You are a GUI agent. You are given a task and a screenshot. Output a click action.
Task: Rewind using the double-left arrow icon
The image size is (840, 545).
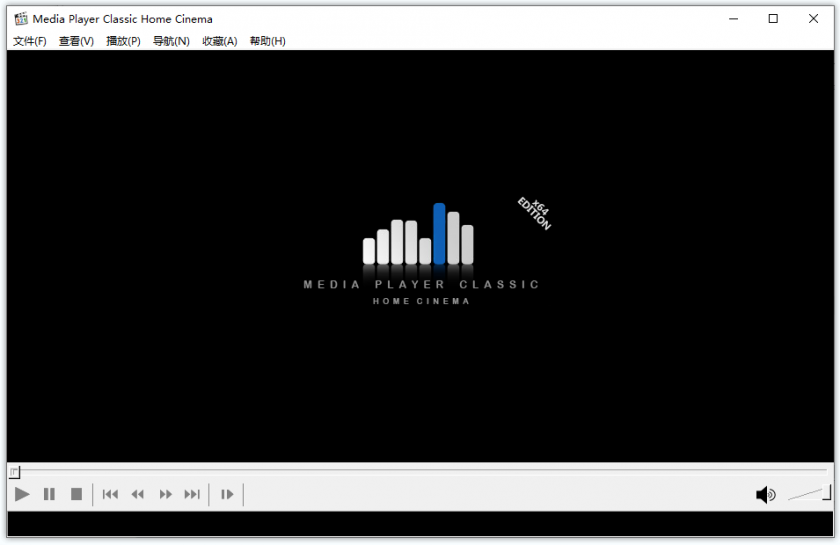(x=138, y=494)
